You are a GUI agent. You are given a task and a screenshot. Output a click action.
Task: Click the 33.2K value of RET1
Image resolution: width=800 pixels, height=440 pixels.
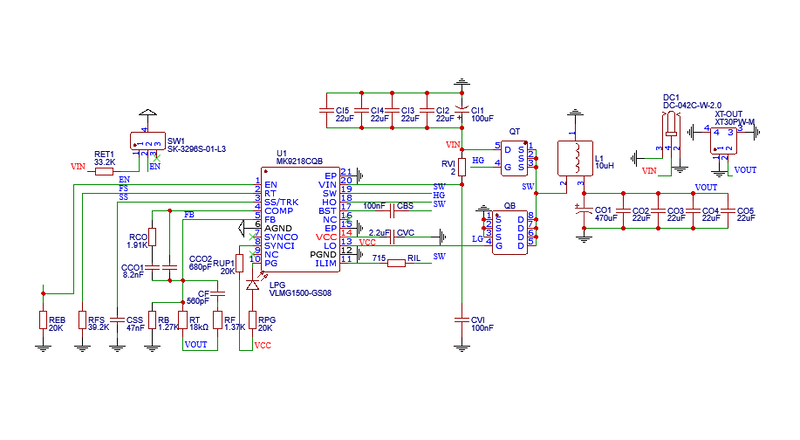click(x=105, y=162)
